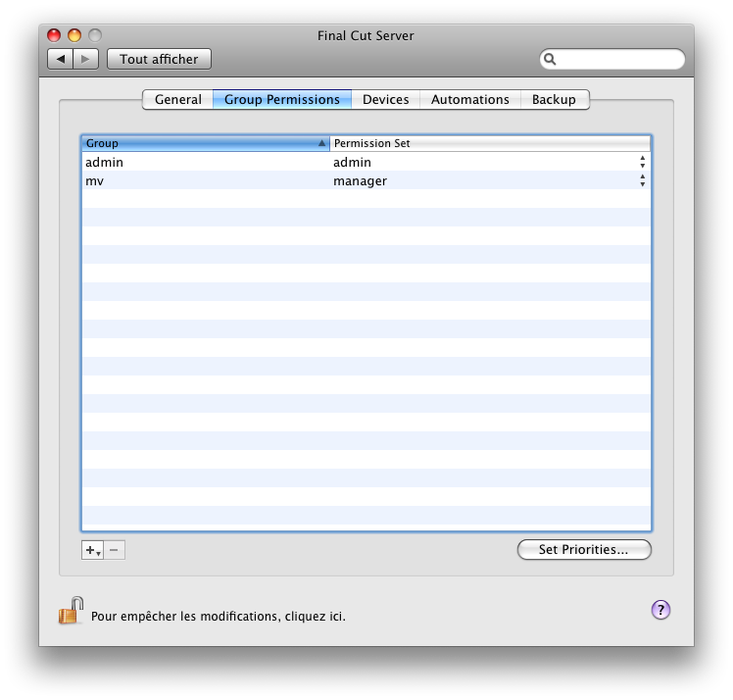Open help with the question mark button
This screenshot has width=733, height=700.
coord(660,610)
